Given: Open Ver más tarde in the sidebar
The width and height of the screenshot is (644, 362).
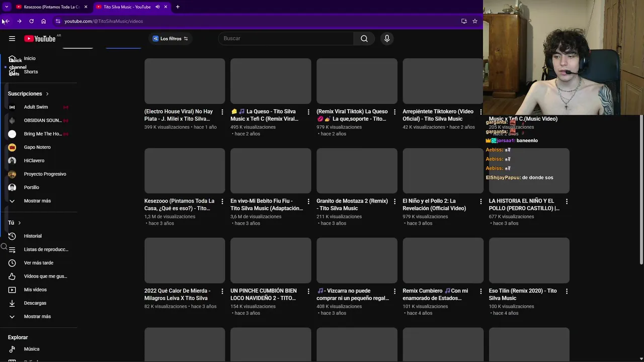Looking at the screenshot, I should click(38, 263).
